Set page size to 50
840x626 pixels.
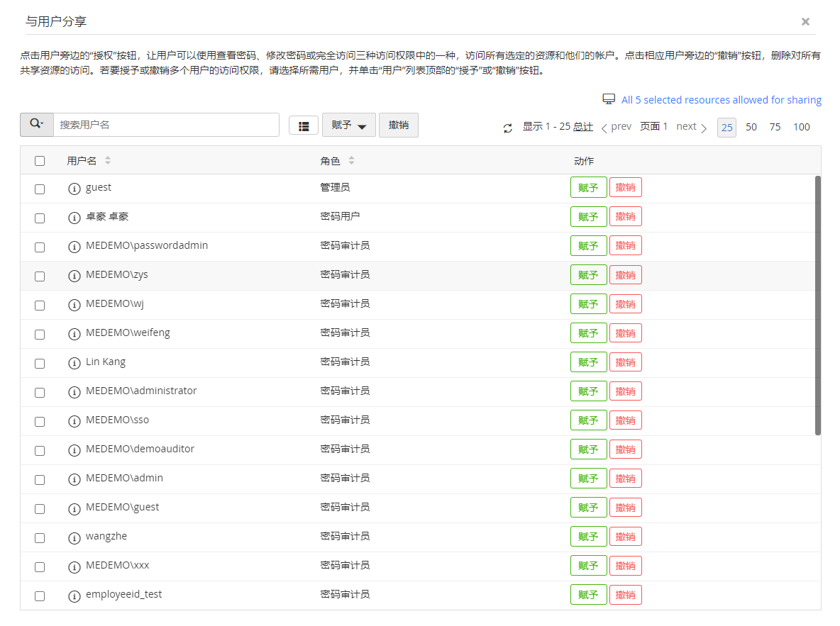[751, 127]
